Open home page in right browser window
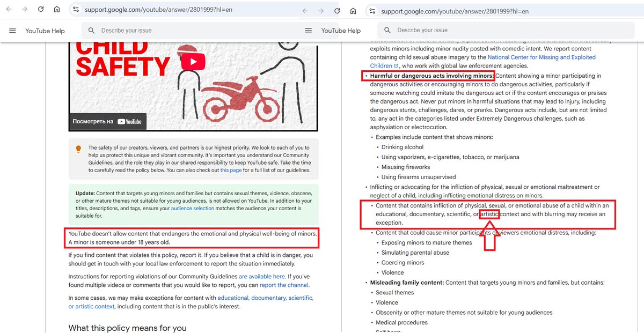644x333 pixels. [353, 11]
